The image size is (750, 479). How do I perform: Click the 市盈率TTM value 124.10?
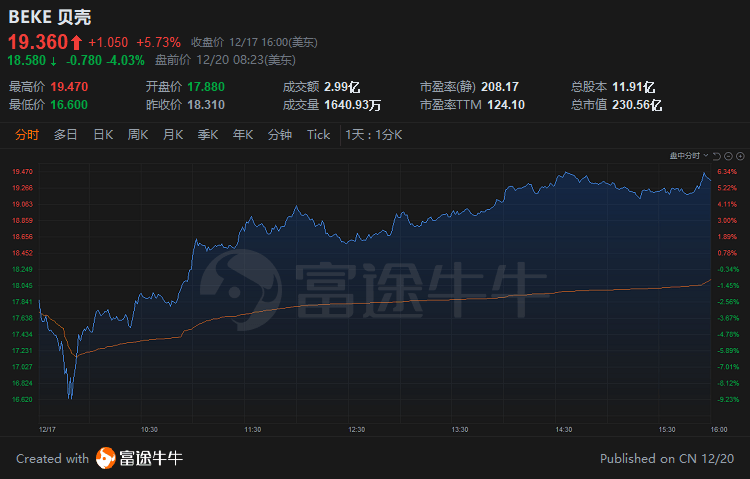click(x=506, y=105)
